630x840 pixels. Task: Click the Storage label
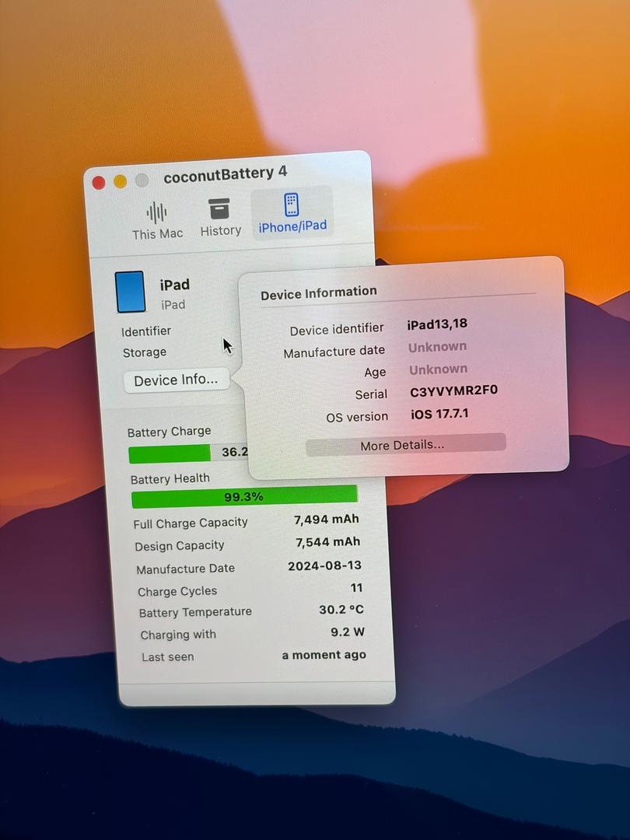click(145, 352)
